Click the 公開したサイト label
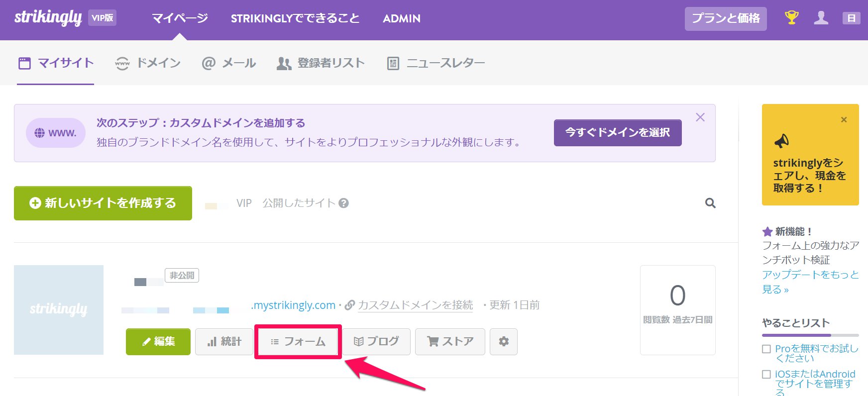The image size is (868, 396). click(x=299, y=203)
